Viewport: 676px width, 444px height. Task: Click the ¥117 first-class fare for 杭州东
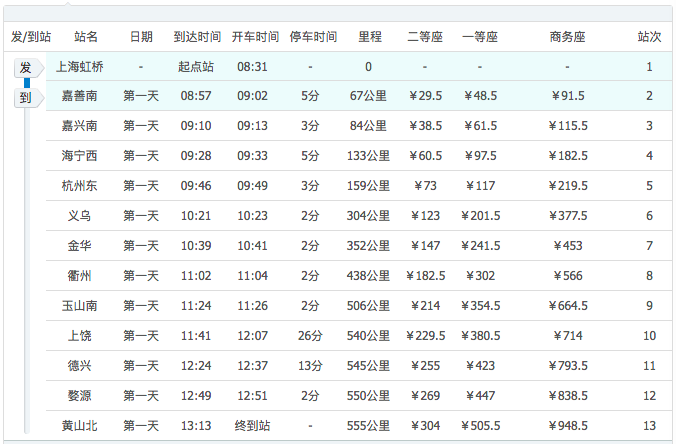[x=479, y=186]
